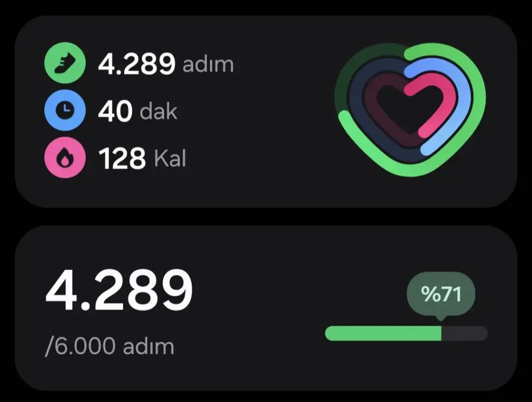Screen dimensions: 532x402
Task: Click the unfilled gray end of progress bar
Action: (x=465, y=333)
